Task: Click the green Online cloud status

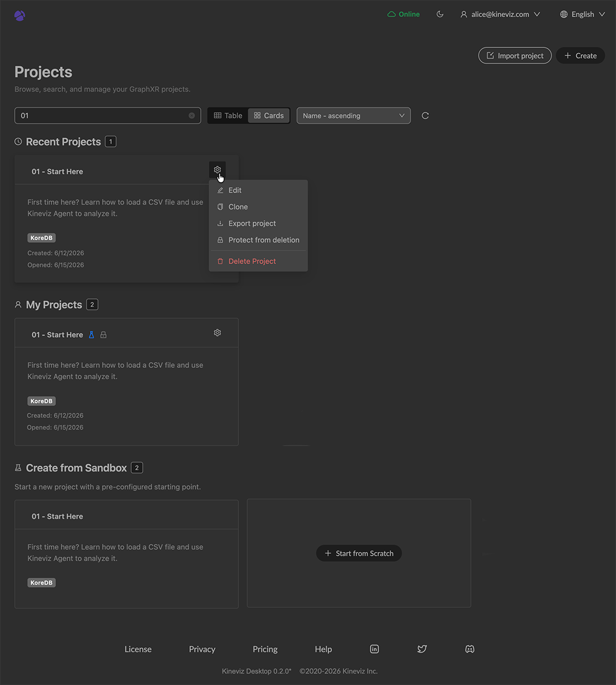Action: pyautogui.click(x=403, y=14)
